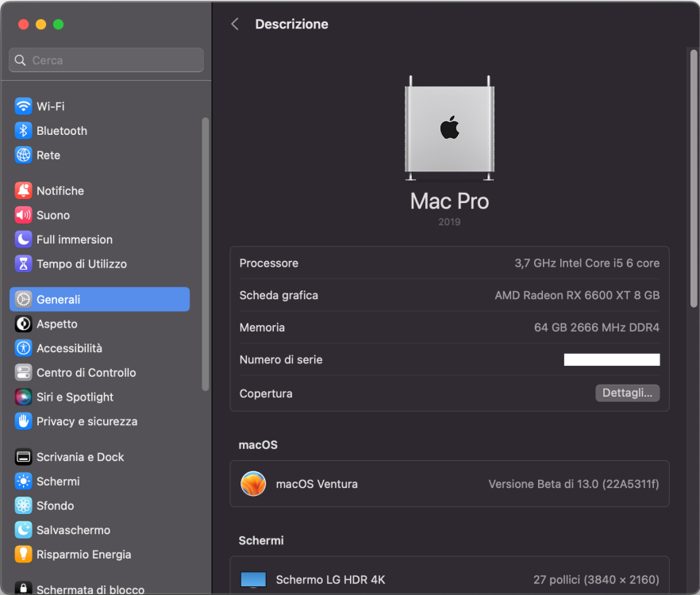Click the search magnifier icon
Image resolution: width=700 pixels, height=595 pixels.
point(20,60)
